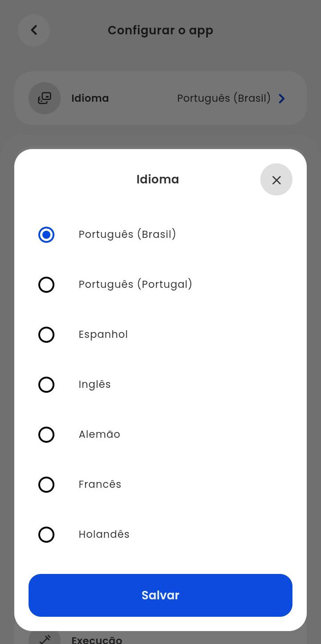Go back using the arrow icon
This screenshot has height=644, width=321.
pos(34,30)
